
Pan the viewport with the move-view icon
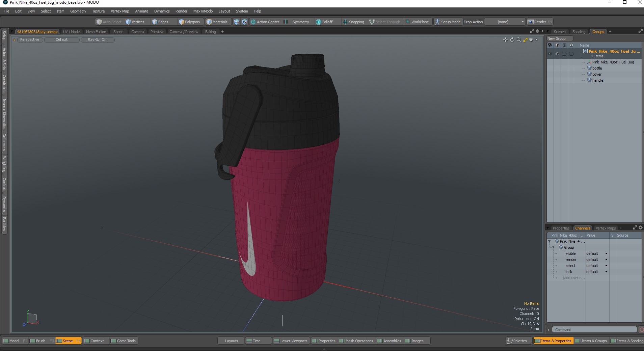505,40
